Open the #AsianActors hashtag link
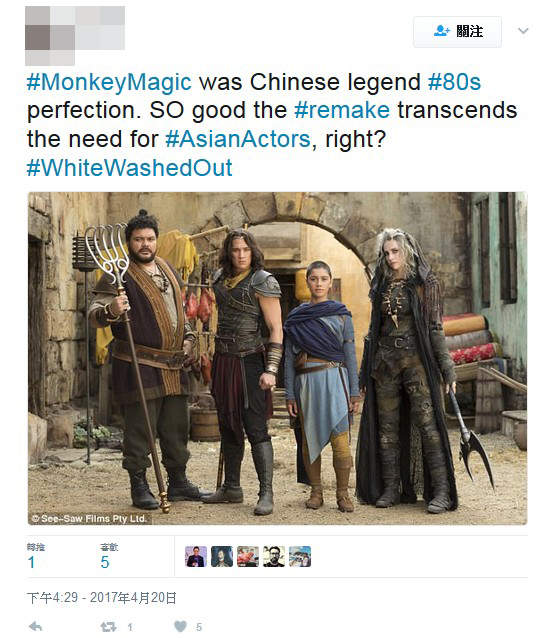Viewport: 554px width, 638px height. [x=238, y=139]
